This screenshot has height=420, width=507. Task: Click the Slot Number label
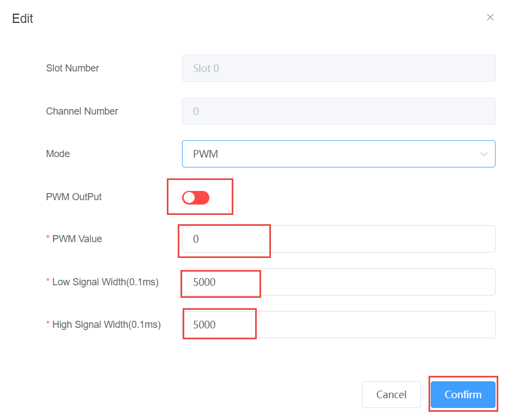[73, 68]
